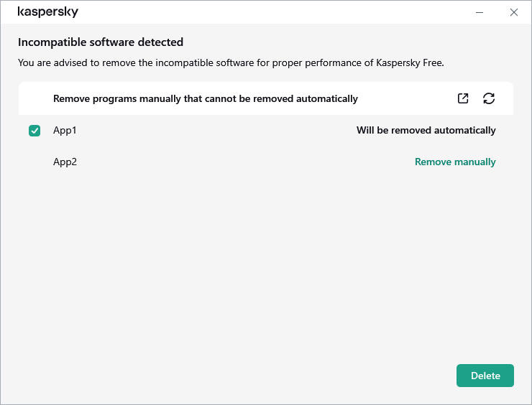
Task: Click the gap between App1 and its status
Action: [216, 131]
